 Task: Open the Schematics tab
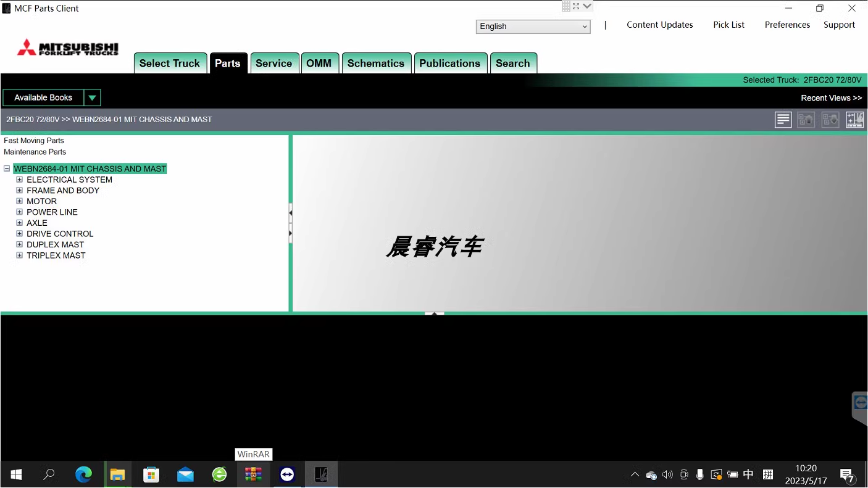tap(376, 63)
